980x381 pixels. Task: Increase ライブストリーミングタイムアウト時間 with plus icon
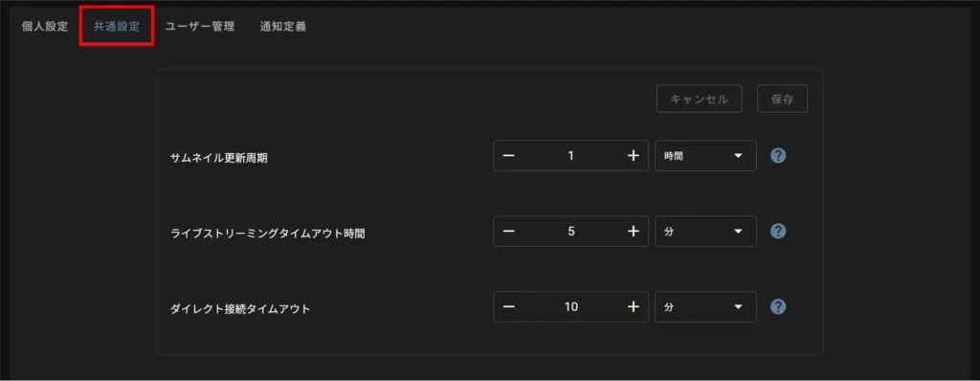634,232
